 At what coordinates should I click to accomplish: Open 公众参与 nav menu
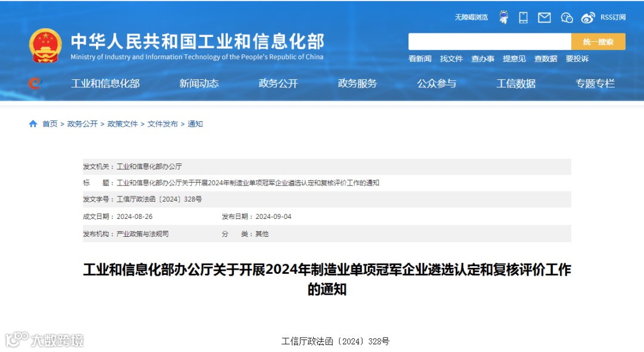click(x=436, y=84)
